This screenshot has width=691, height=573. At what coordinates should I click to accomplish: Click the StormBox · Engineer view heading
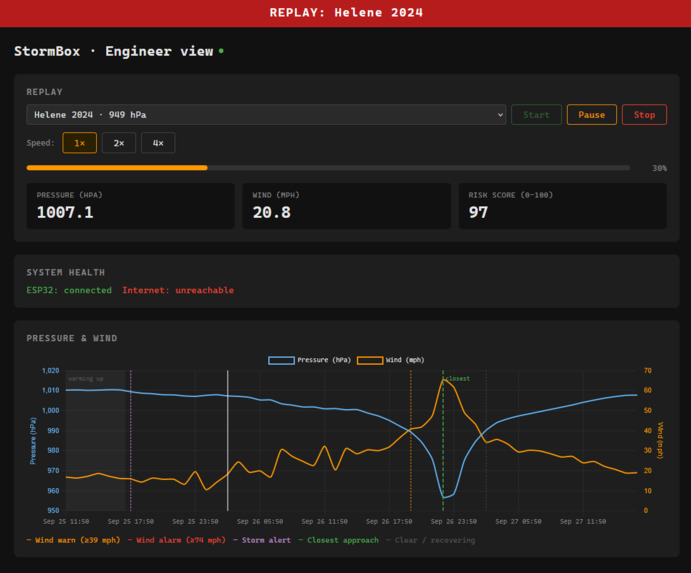(x=114, y=51)
